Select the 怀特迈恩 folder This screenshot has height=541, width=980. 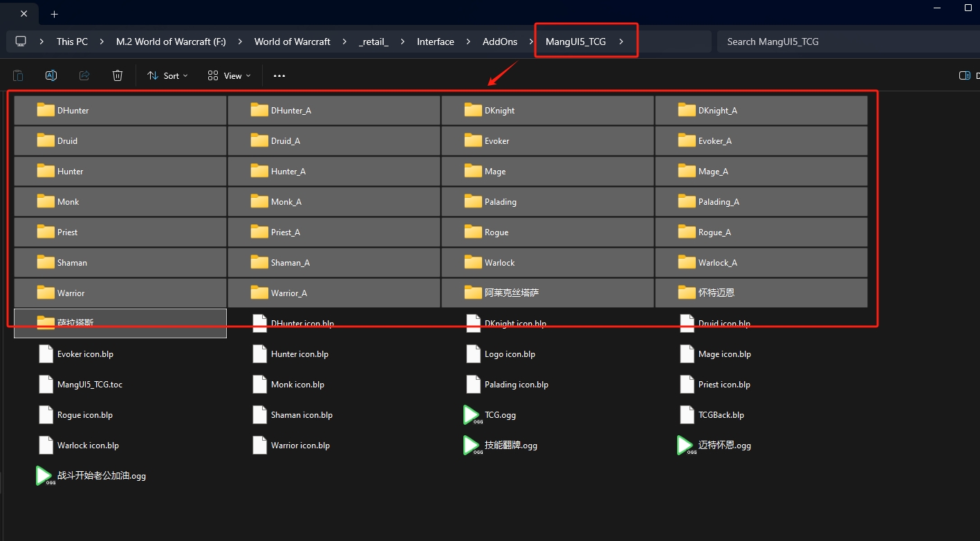(x=761, y=293)
